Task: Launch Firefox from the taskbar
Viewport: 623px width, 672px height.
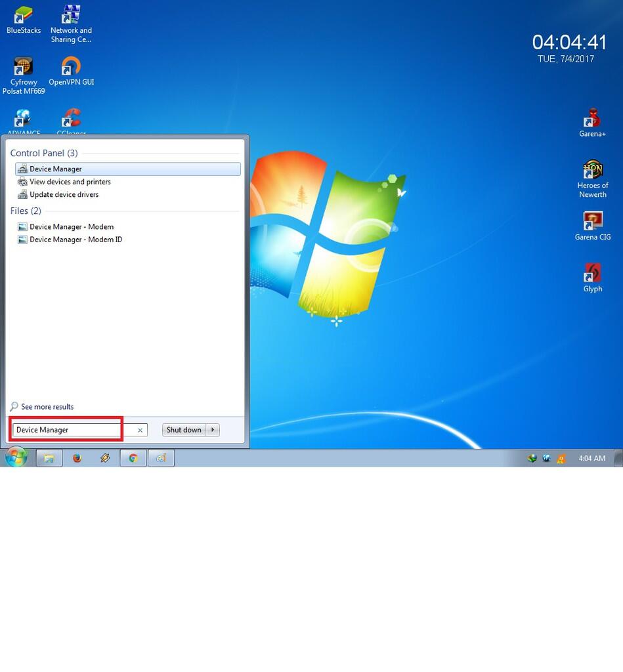Action: [77, 457]
